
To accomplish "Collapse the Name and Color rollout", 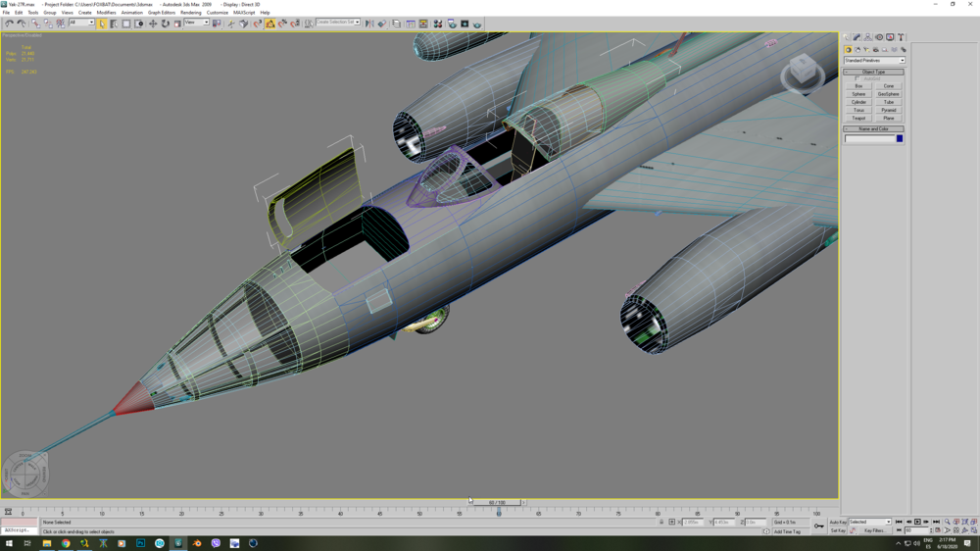I will pos(874,128).
